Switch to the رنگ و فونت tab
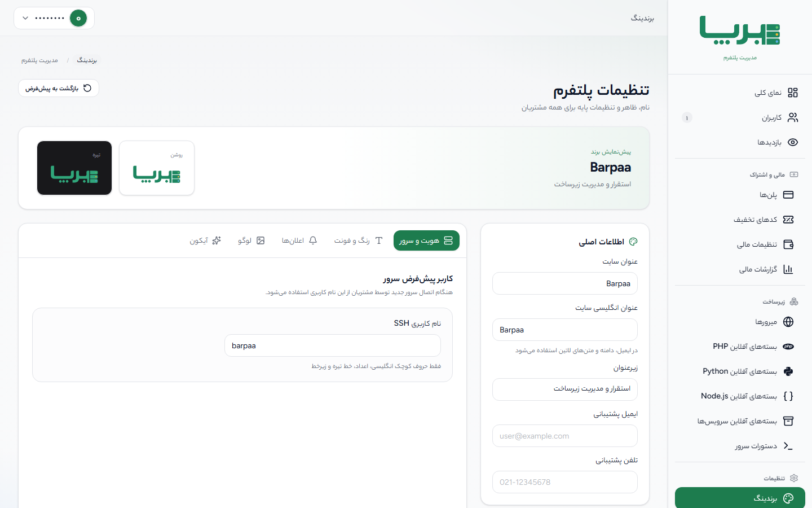 (x=359, y=240)
